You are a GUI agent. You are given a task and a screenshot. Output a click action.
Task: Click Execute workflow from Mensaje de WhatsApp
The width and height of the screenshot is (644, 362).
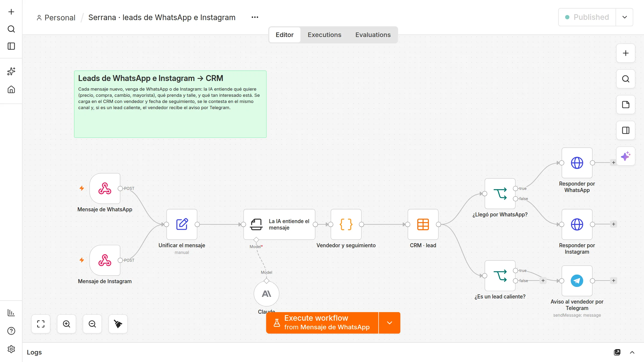[322, 323]
